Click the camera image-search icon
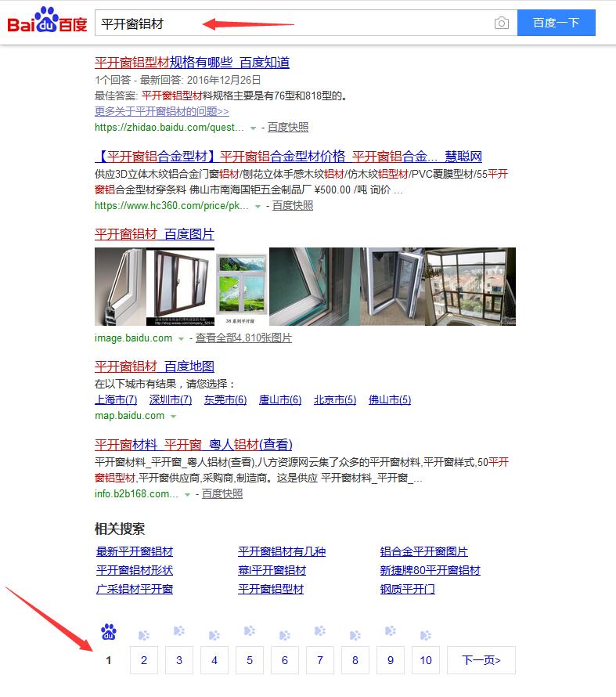This screenshot has width=616, height=697. (502, 23)
